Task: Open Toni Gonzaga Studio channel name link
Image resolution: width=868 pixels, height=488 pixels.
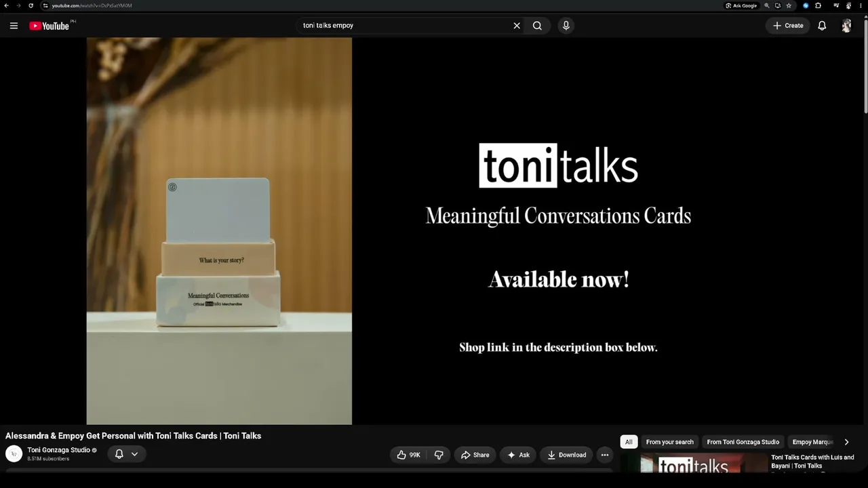Action: pyautogui.click(x=58, y=450)
